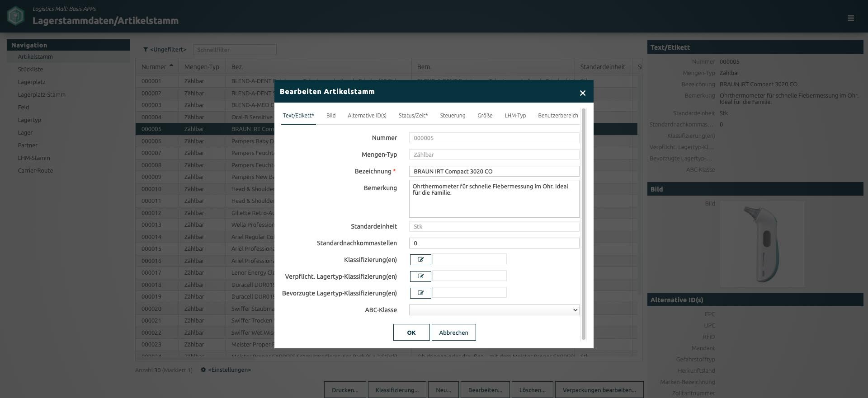Image resolution: width=868 pixels, height=398 pixels.
Task: Sort by Mengen-Typ column header
Action: 202,67
